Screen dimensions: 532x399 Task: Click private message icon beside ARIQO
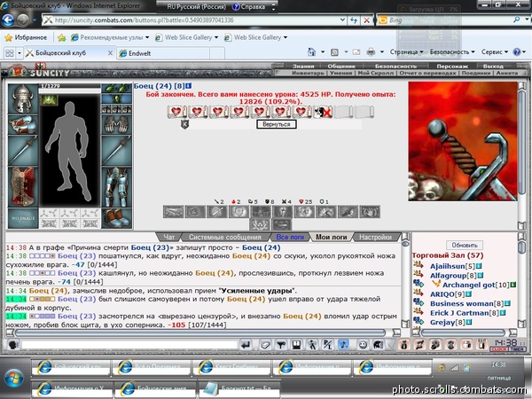tap(418, 293)
